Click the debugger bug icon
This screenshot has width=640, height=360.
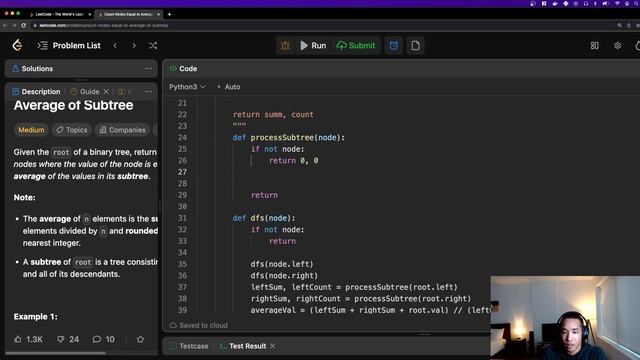pyautogui.click(x=285, y=46)
